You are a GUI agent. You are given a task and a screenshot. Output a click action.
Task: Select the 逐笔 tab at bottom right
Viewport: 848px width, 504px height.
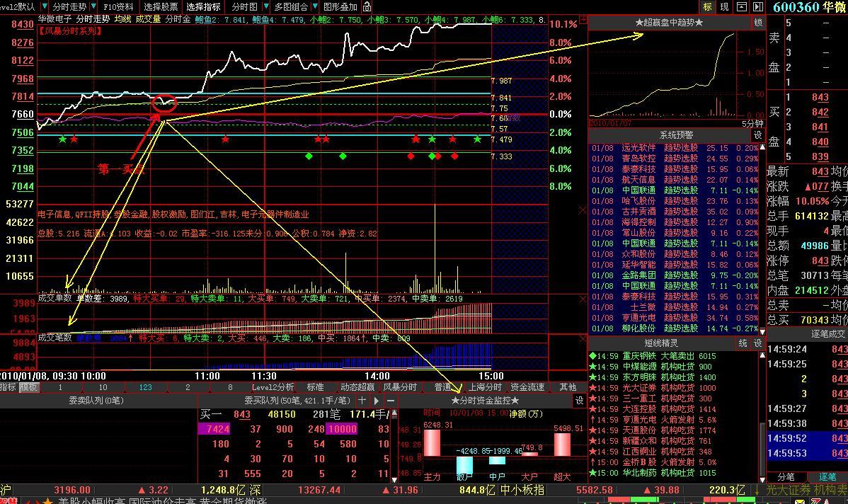(827, 477)
